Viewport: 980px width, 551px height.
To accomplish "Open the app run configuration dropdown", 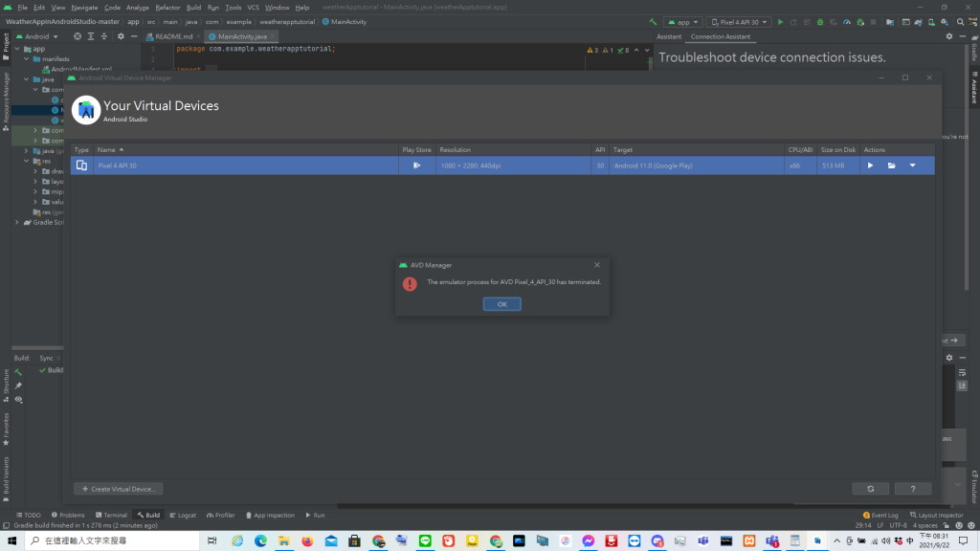I will coord(682,22).
